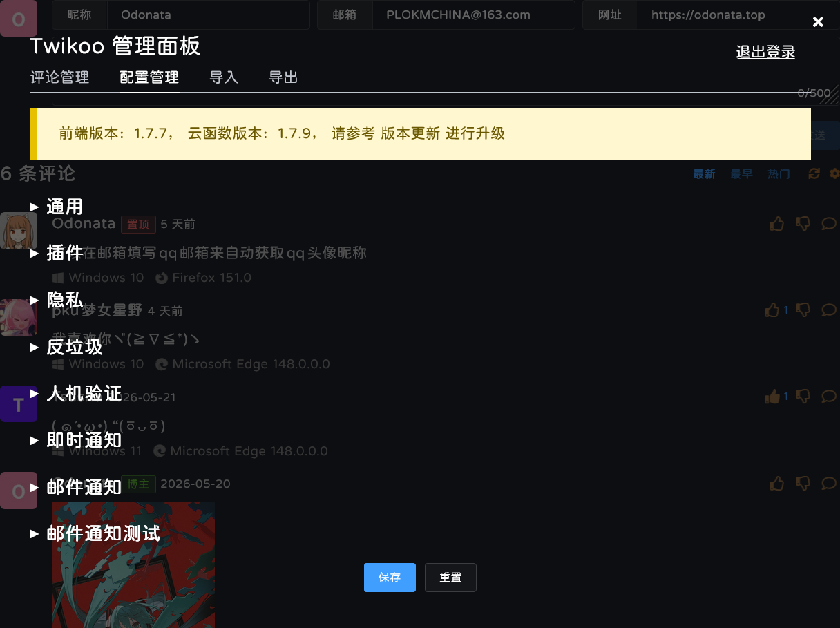This screenshot has width=840, height=628.
Task: Click the green 博主 badge
Action: 138,484
